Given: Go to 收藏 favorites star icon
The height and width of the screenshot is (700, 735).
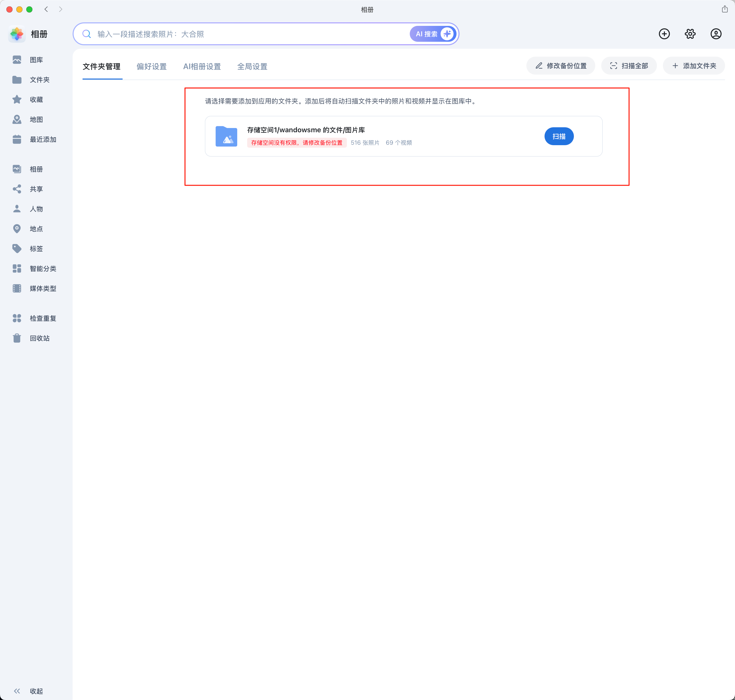Looking at the screenshot, I should tap(17, 100).
